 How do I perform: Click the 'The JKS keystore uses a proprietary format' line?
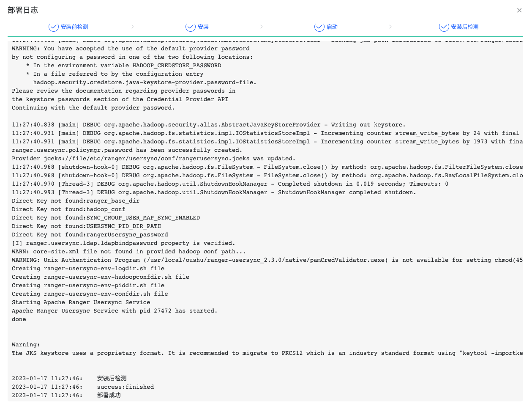click(x=267, y=353)
